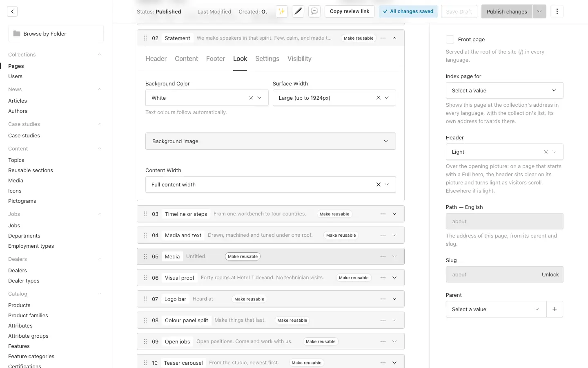The height and width of the screenshot is (368, 588).
Task: Click the Publish changes button
Action: 507,11
